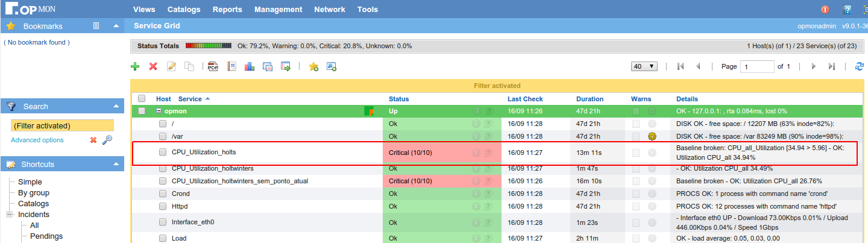Image resolution: width=868 pixels, height=243 pixels.
Task: Click the Advanced options link
Action: point(37,140)
